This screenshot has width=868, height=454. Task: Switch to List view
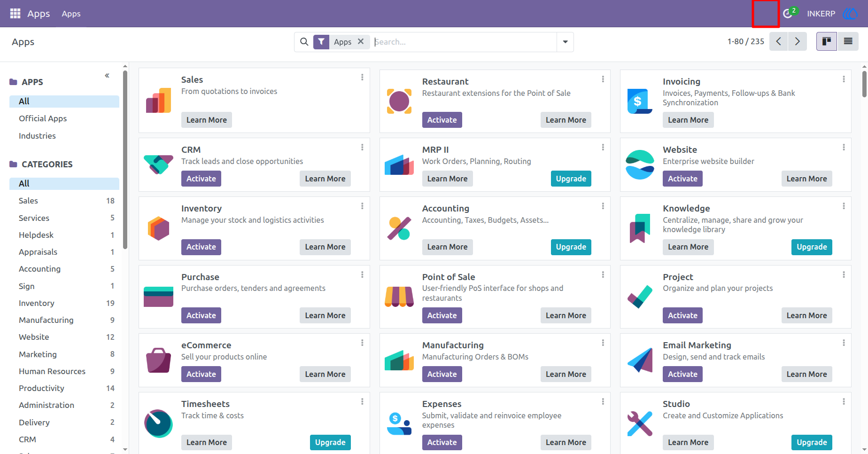point(848,41)
